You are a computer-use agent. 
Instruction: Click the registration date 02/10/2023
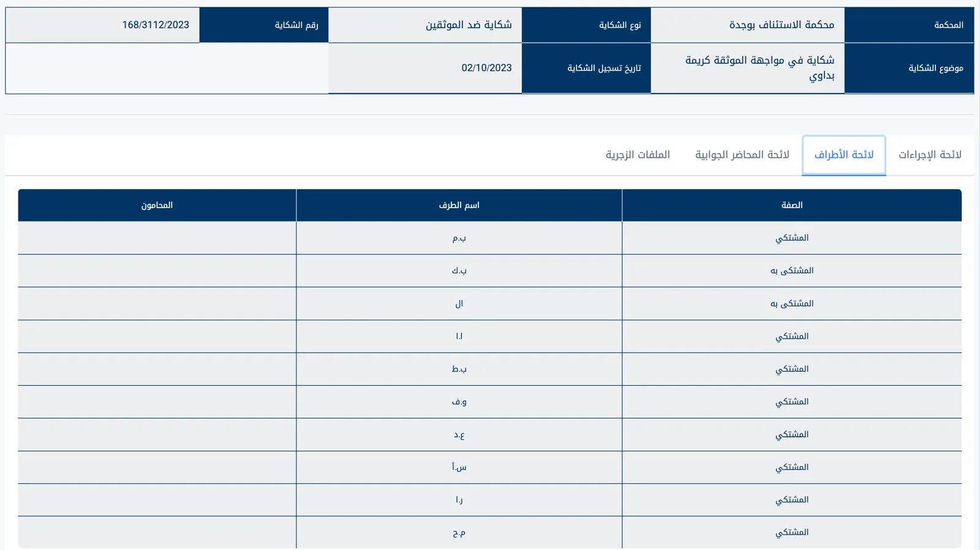(x=486, y=68)
